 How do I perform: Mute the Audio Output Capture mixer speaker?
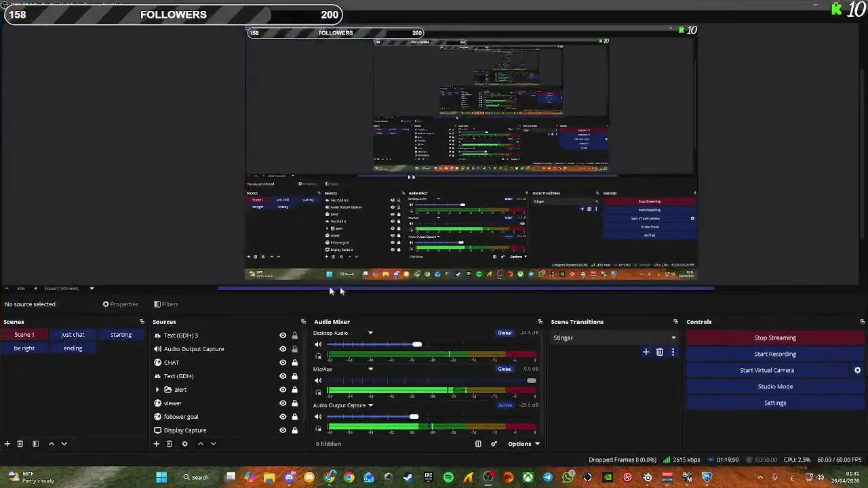coord(318,417)
